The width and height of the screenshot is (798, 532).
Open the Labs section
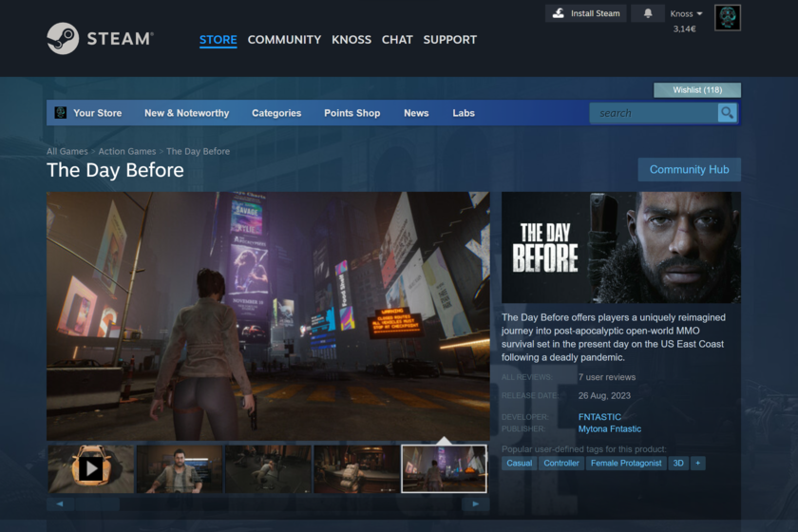click(464, 113)
